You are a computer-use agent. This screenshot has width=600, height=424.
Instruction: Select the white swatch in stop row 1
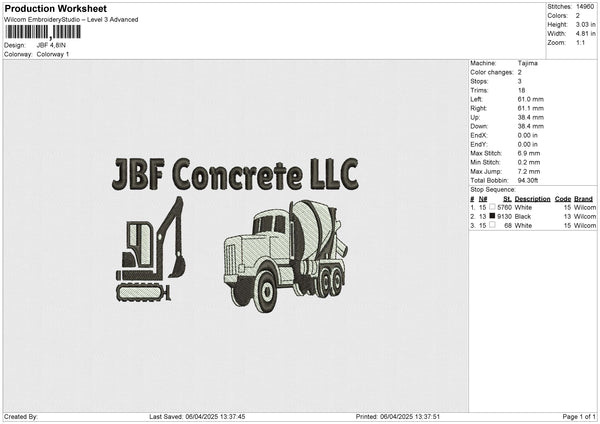pos(493,207)
